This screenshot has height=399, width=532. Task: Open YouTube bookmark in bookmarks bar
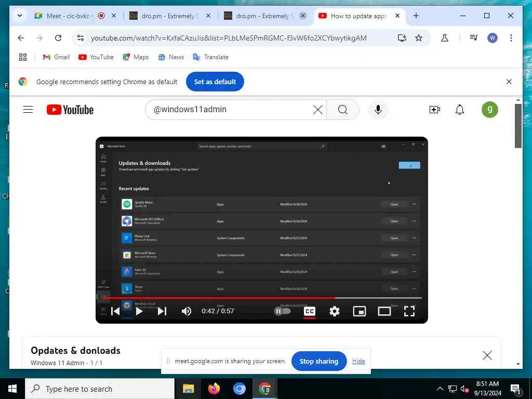96,57
